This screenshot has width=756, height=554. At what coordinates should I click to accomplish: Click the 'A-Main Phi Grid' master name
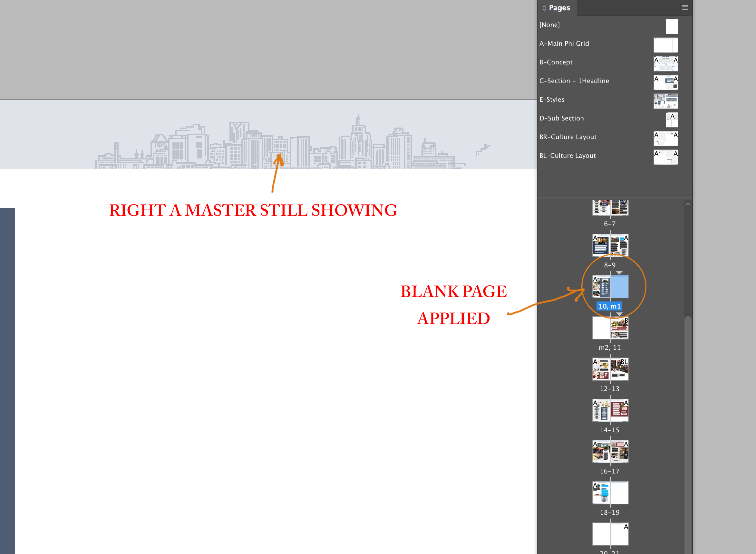(x=564, y=43)
